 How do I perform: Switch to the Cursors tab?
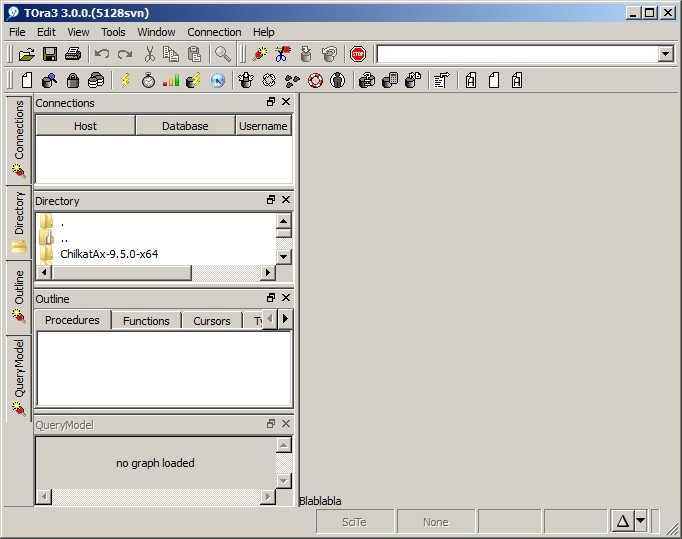click(x=212, y=321)
